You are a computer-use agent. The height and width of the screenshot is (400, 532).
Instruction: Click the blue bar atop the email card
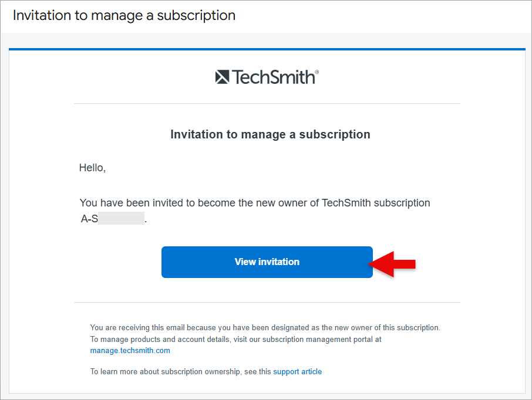267,49
